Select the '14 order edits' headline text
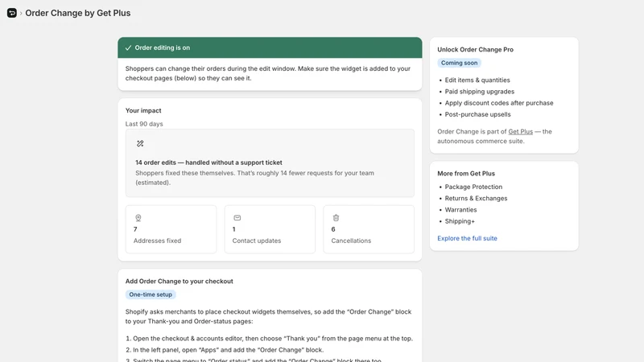Viewport: 644px width, 362px height. click(x=208, y=162)
